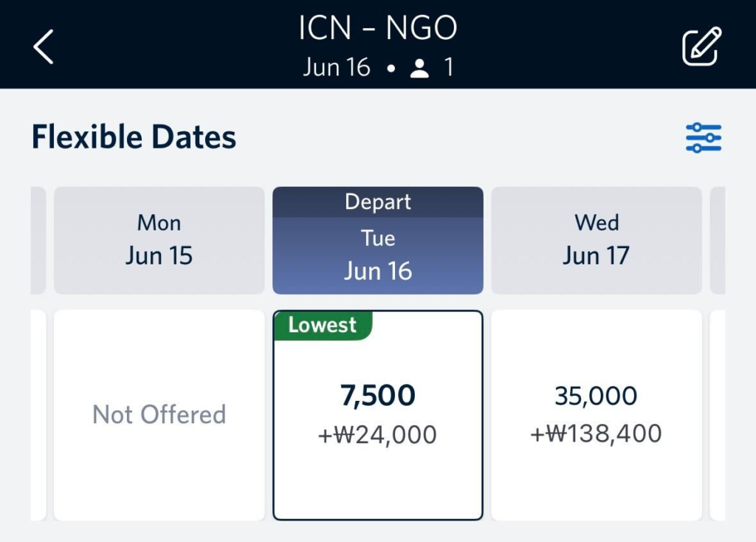Select the Wed Jun 17 date tab
The image size is (756, 542).
coord(596,241)
